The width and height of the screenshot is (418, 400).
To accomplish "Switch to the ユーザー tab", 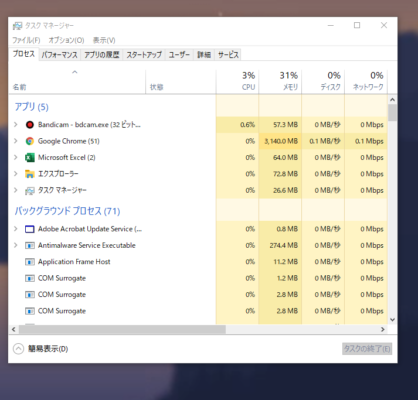I will (179, 55).
